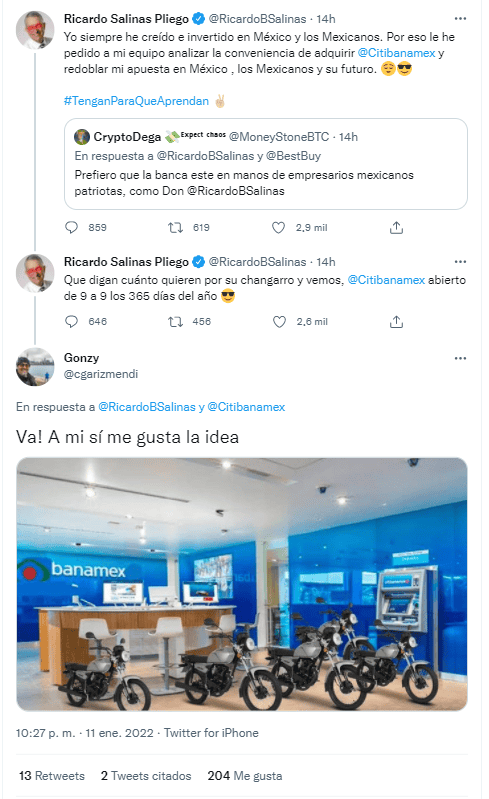The height and width of the screenshot is (799, 489).
Task: Open @Citibanamex mention in first tweet
Action: click(396, 53)
